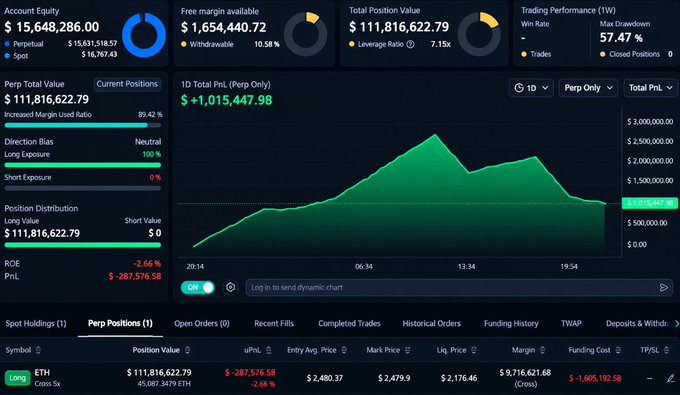Click the Max Drawdown 57.47 % value
This screenshot has width=680, height=395.
click(621, 38)
